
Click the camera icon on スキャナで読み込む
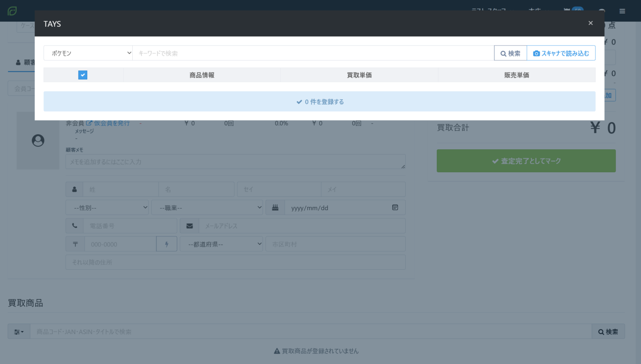point(536,53)
